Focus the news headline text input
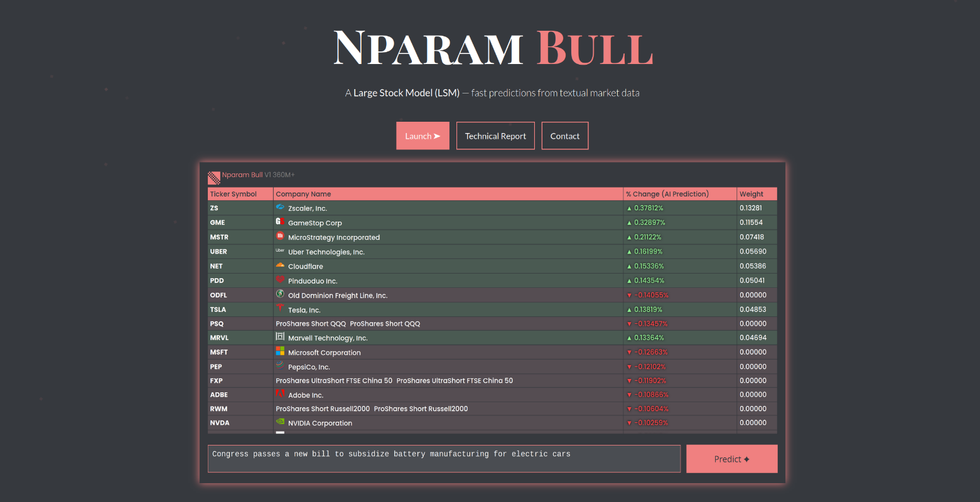This screenshot has height=502, width=980. tap(444, 459)
